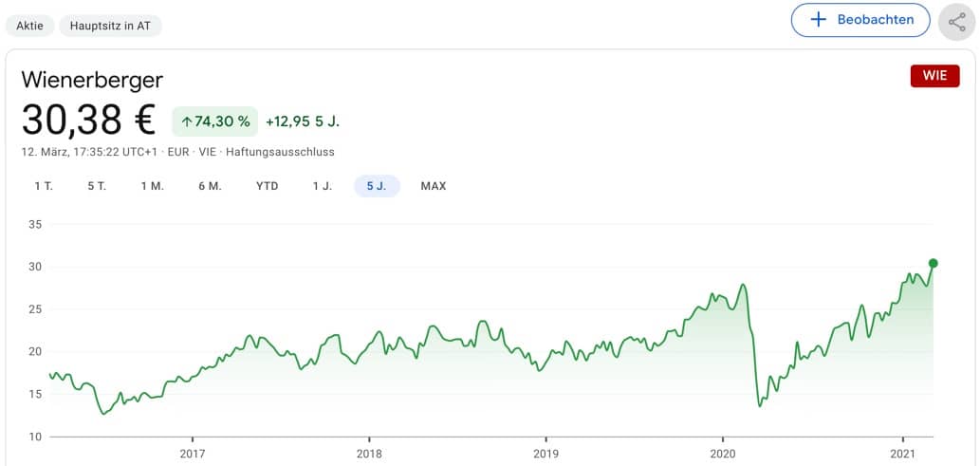Click the red WIE ticker badge
This screenshot has height=466, width=980.
[935, 76]
